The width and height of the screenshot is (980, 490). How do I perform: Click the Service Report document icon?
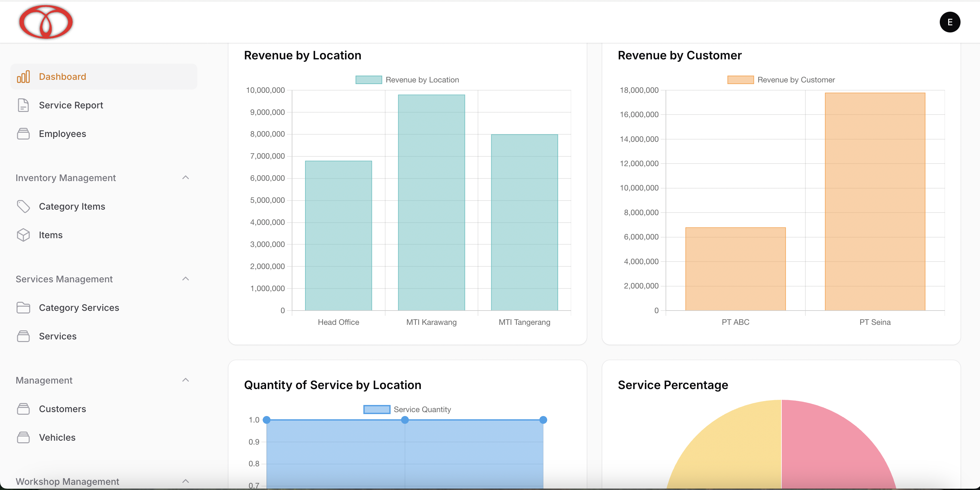tap(23, 105)
